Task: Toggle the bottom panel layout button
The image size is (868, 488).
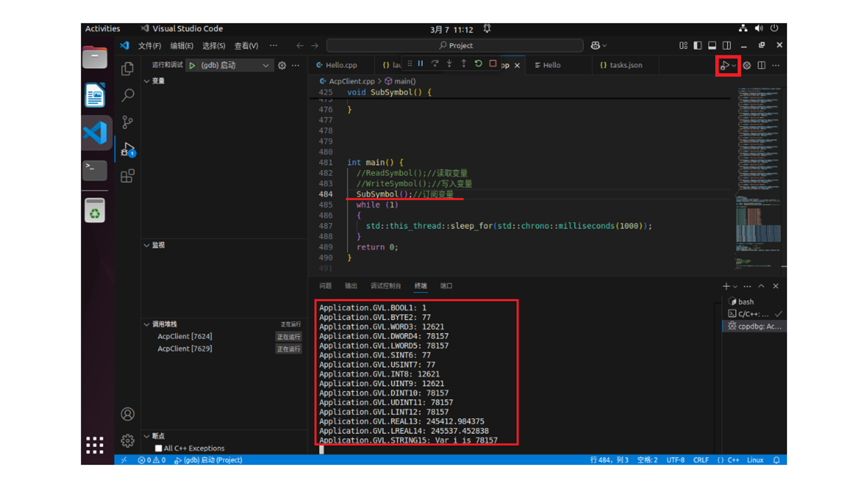Action: pos(712,45)
